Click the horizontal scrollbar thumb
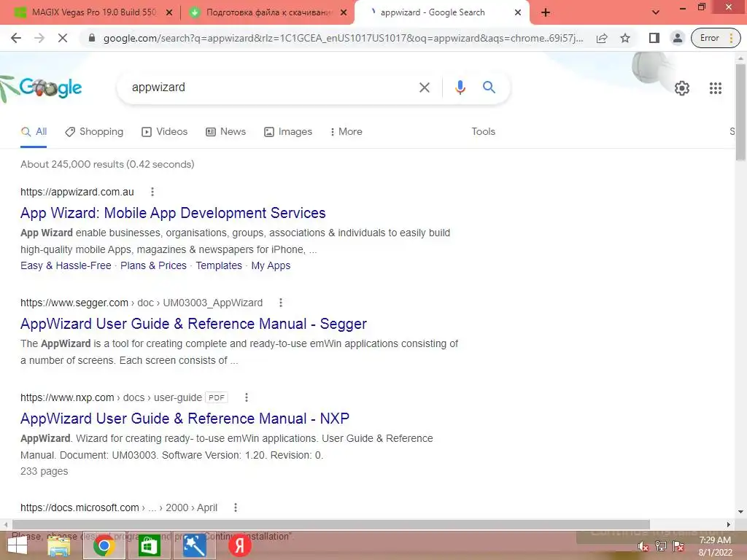The height and width of the screenshot is (560, 747). click(x=330, y=524)
